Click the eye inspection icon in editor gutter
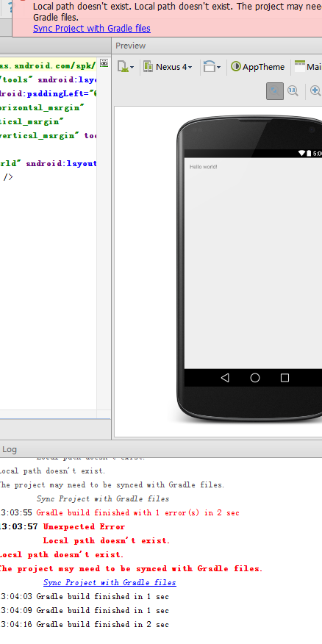The width and height of the screenshot is (322, 644). point(104,63)
